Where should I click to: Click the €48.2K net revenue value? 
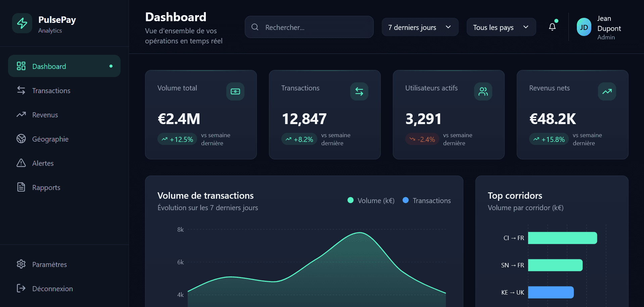click(x=553, y=119)
